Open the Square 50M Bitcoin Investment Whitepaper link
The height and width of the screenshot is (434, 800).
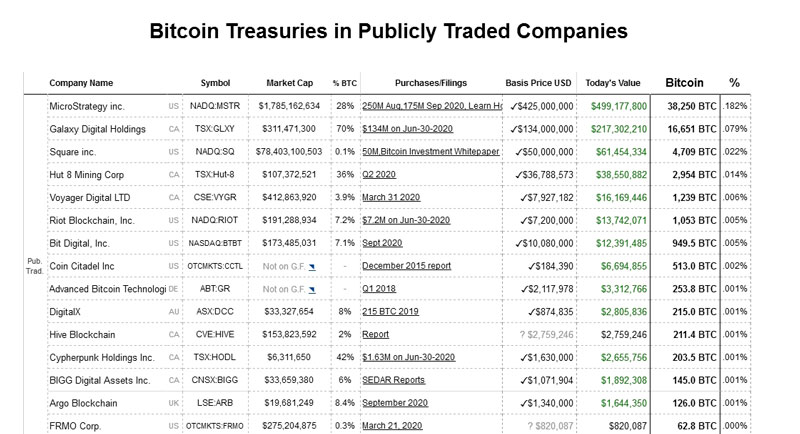(430, 152)
